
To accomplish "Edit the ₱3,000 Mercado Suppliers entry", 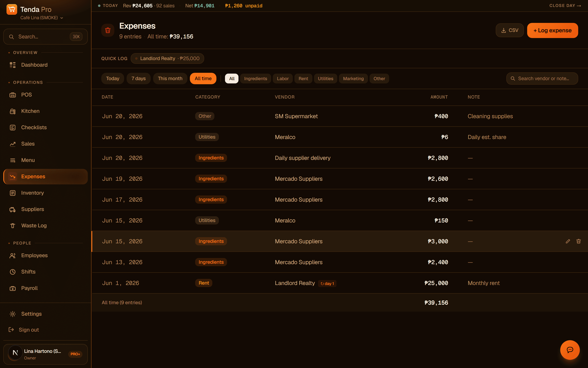I will [568, 241].
